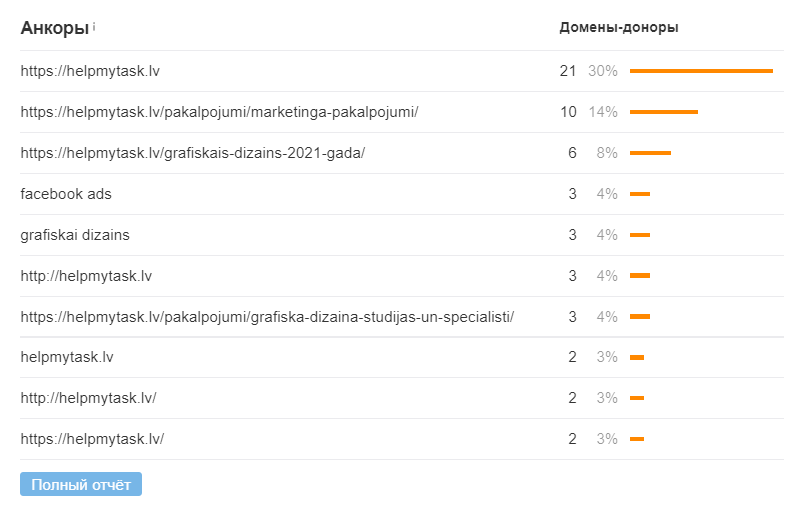806x511 pixels.
Task: Click the 14% share value
Action: [603, 112]
